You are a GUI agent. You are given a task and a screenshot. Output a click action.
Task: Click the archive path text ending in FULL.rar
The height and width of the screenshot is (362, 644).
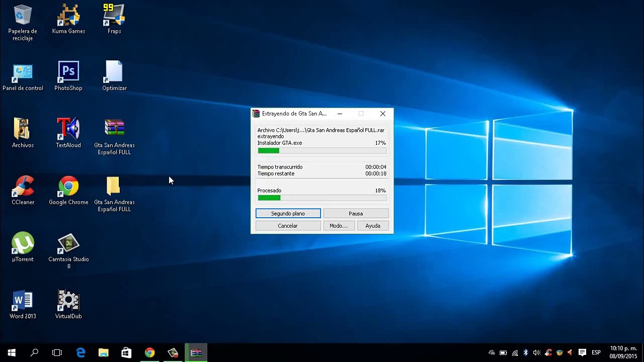[321, 130]
